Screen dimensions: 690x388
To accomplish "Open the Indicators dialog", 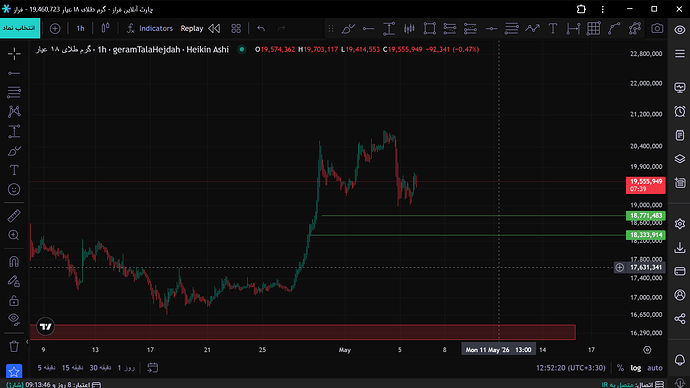I will tap(150, 29).
